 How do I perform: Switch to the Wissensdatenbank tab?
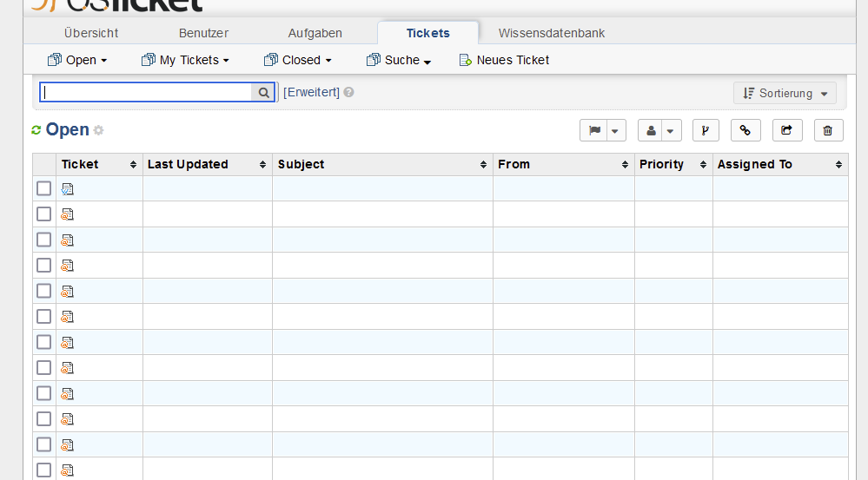pos(551,33)
